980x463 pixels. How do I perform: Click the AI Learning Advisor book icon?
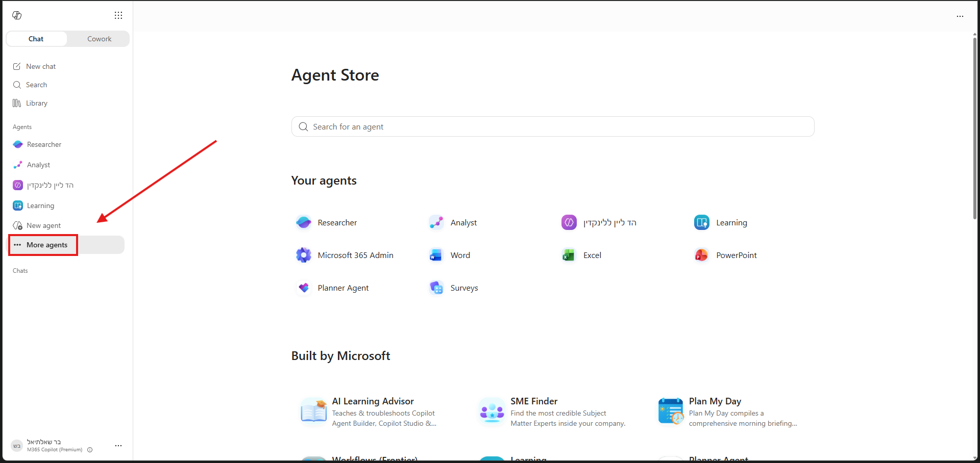313,411
